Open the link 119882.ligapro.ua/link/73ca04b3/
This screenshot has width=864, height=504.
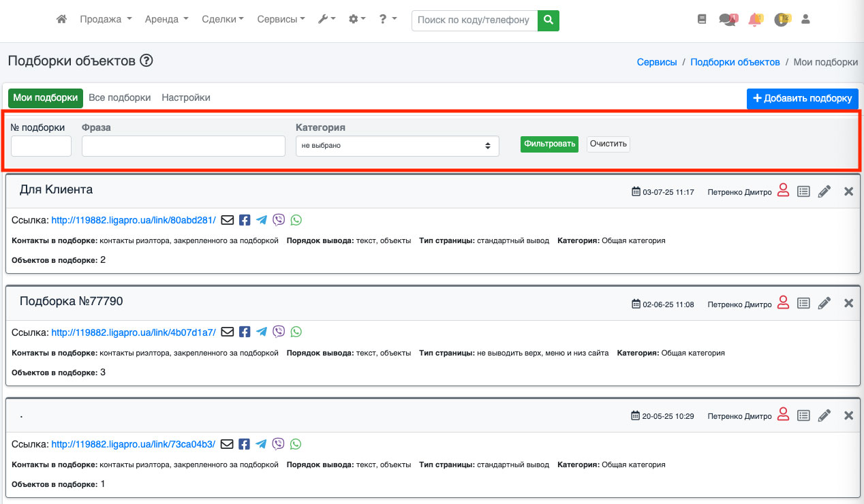[x=134, y=444]
